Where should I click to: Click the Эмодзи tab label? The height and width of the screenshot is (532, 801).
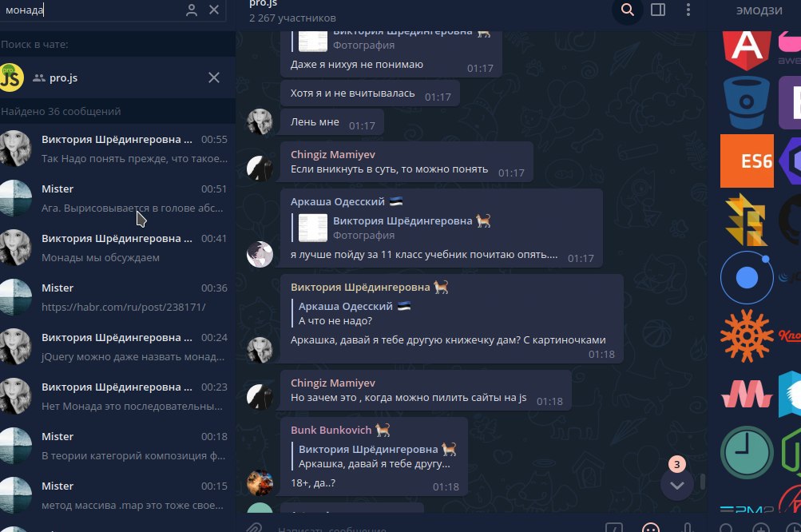click(759, 10)
